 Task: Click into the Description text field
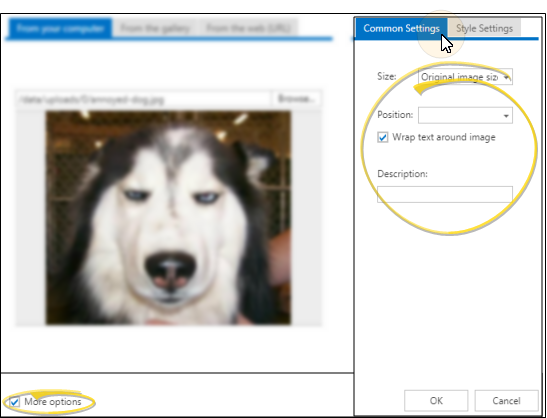(x=445, y=194)
